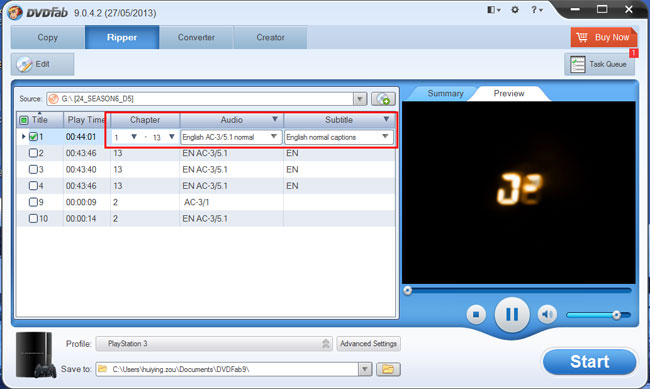Open the Summary tab
Image resolution: width=650 pixels, height=389 pixels.
[x=445, y=93]
